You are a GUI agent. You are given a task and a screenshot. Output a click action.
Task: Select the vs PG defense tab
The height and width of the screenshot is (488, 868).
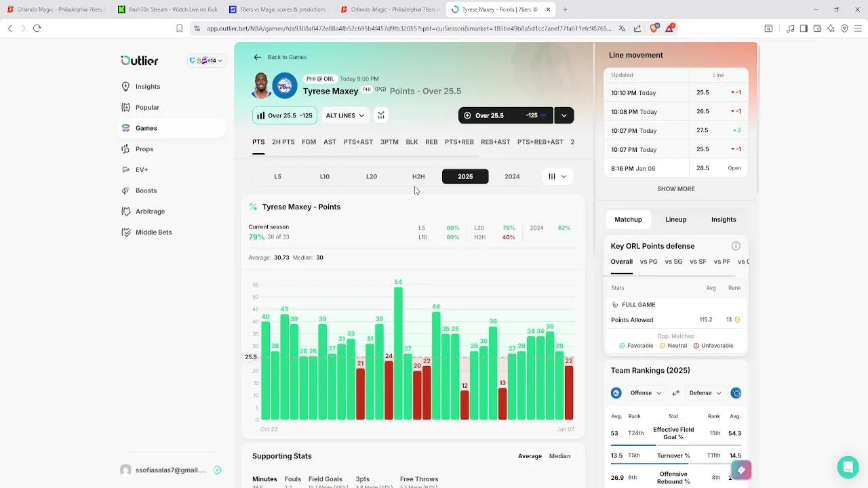648,262
